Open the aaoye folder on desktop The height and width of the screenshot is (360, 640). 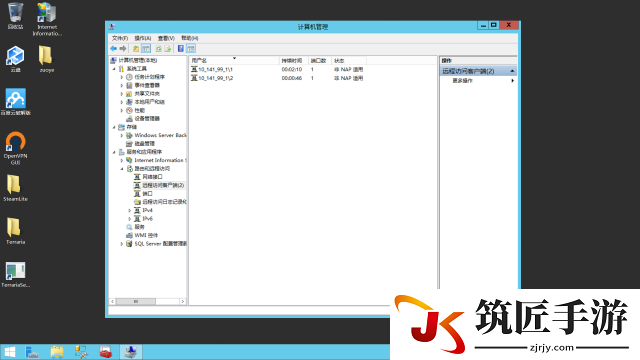point(47,59)
